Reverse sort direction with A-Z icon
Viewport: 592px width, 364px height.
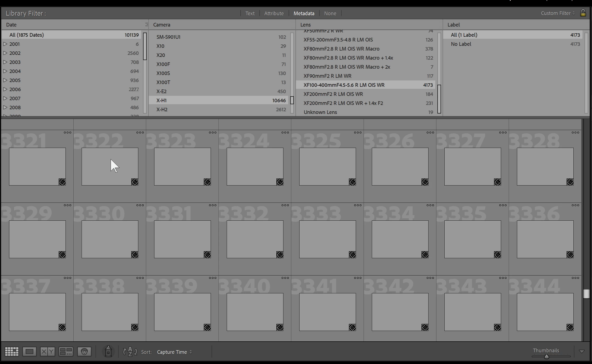click(130, 352)
